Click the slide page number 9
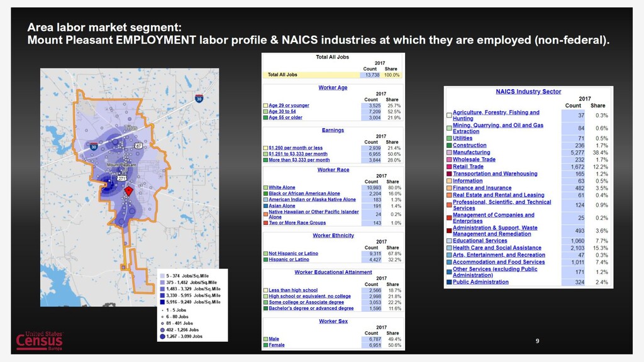The height and width of the screenshot is (362, 644). pos(537,341)
